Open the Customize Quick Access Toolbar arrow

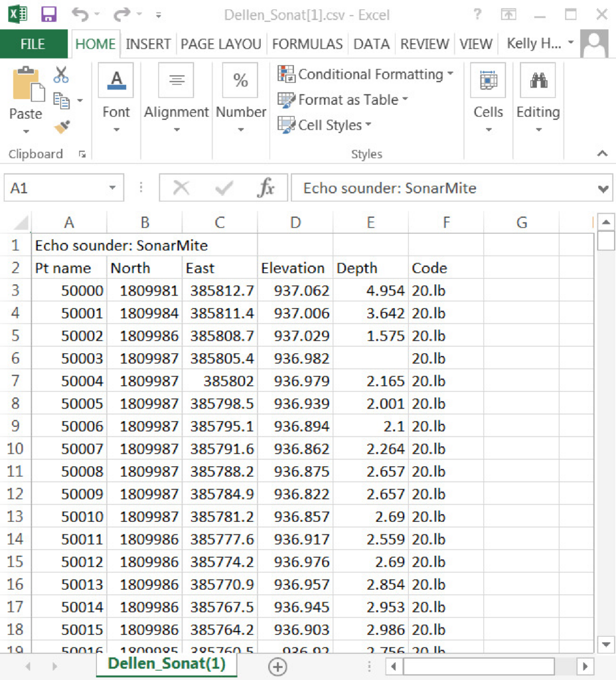pos(159,15)
